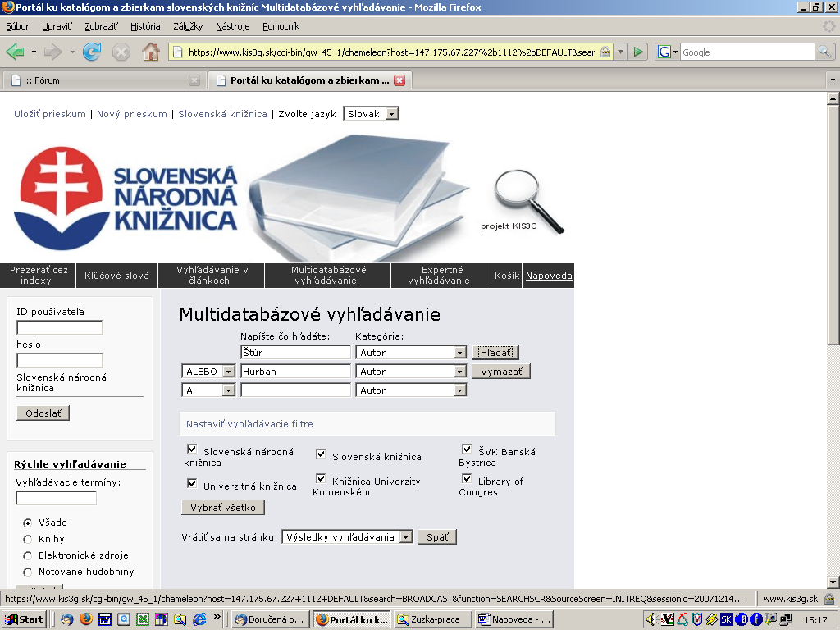Click the green Go arrow next to address bar
The image size is (840, 630).
click(x=638, y=52)
